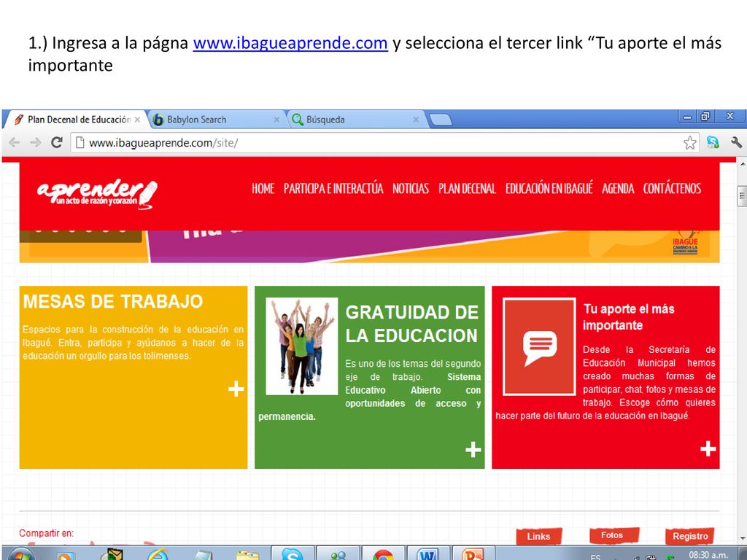Screen dimensions: 747x560
Task: Open the EDUCACIÓN EN IBAGUÉ menu
Action: pos(549,189)
